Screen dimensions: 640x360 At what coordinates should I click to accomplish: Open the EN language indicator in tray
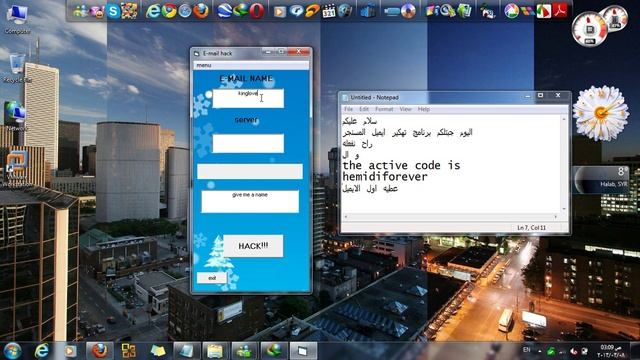[x=527, y=350]
